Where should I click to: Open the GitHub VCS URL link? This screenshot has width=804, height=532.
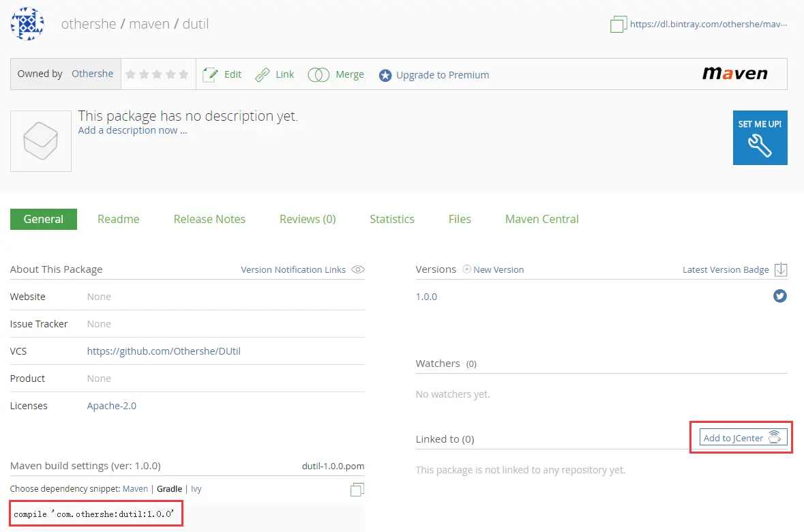pyautogui.click(x=164, y=351)
